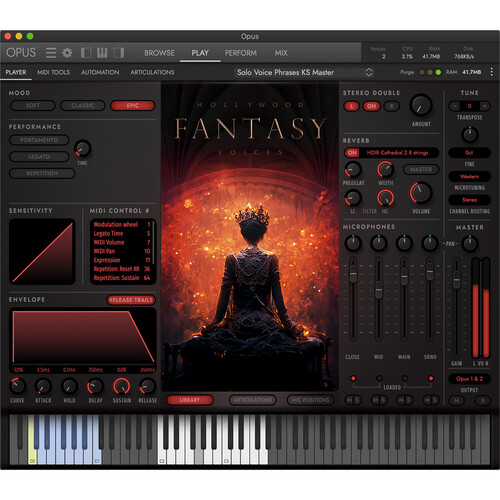
Task: Switch to the BROWSE tab
Action: click(159, 53)
